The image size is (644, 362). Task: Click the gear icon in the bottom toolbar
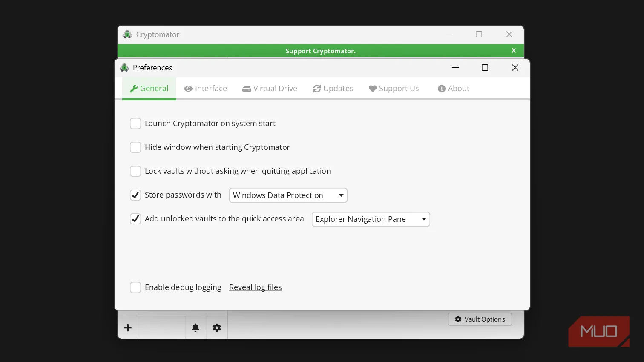pyautogui.click(x=217, y=328)
